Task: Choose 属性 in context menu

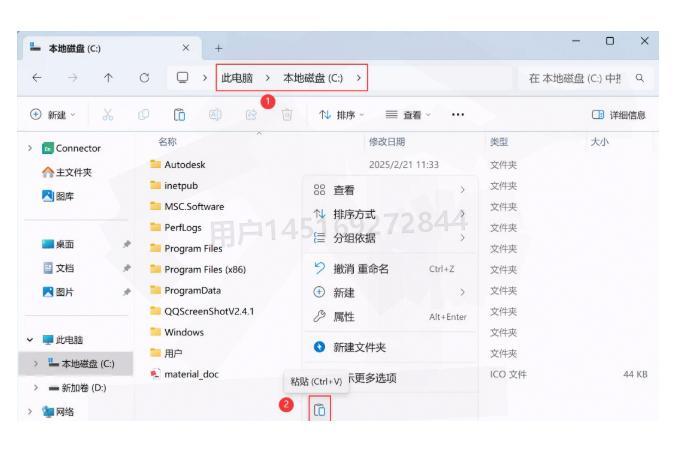Action: click(390, 317)
